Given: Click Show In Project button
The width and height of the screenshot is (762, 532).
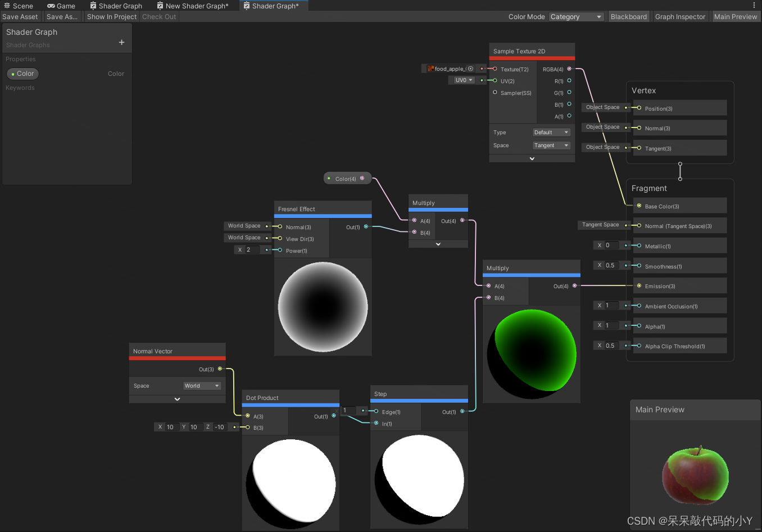Looking at the screenshot, I should tap(112, 17).
